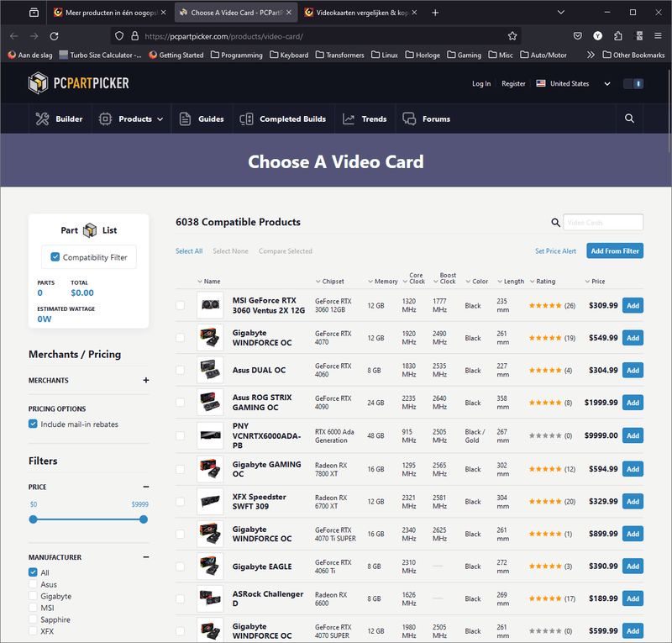Image resolution: width=672 pixels, height=643 pixels.
Task: Expand the Merchants section
Action: click(146, 380)
